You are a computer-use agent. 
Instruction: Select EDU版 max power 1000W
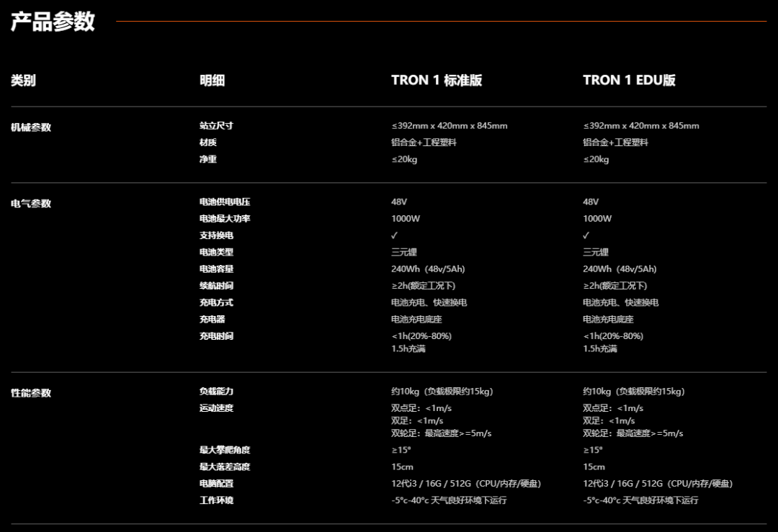(597, 219)
